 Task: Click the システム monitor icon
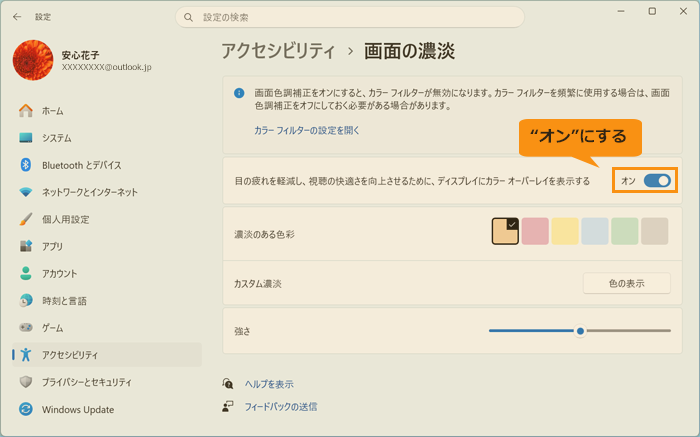pos(26,138)
